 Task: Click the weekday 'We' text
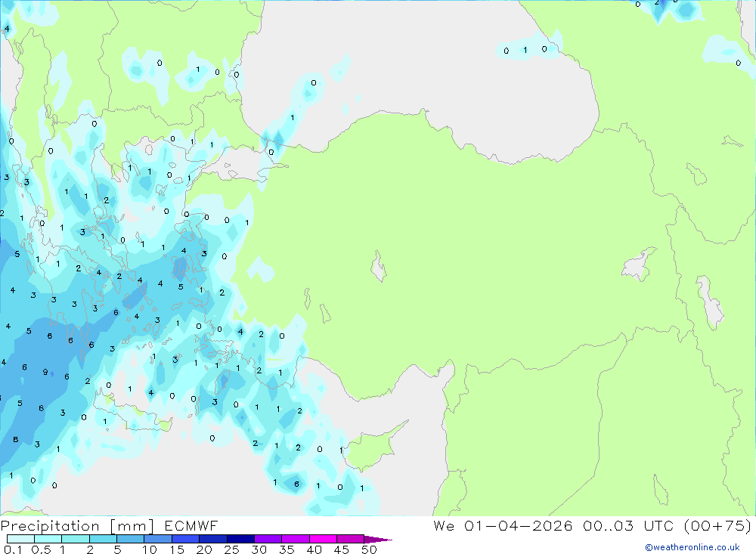coord(444,525)
